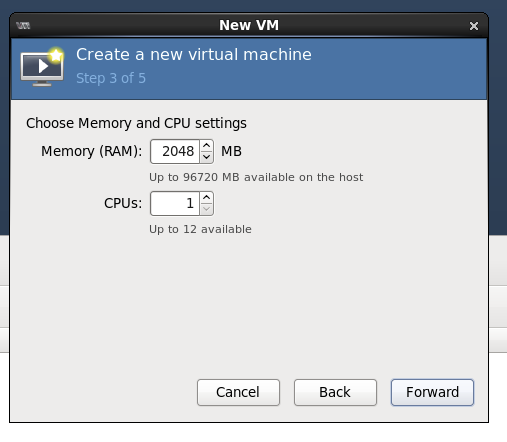Click the 'Create a new virtual machine' heading
507x442 pixels.
[x=194, y=54]
